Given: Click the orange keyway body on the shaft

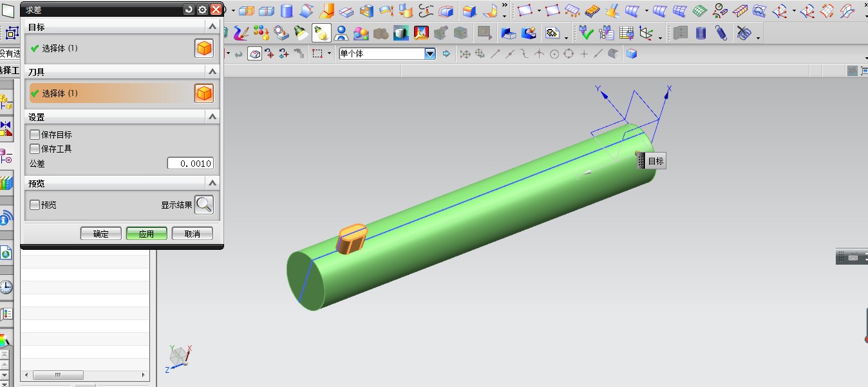Looking at the screenshot, I should click(352, 239).
